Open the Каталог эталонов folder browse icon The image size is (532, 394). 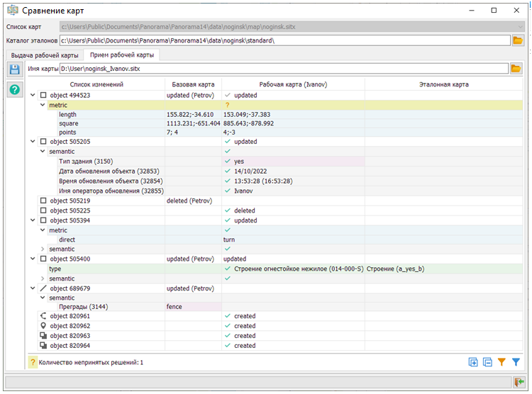coord(518,40)
